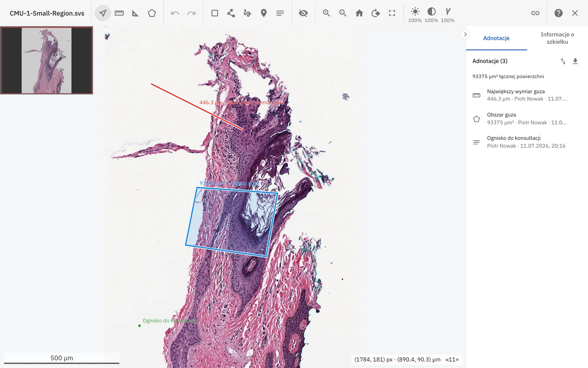Screen dimensions: 588x368
Task: Toggle annotation visibility eye icon
Action: click(x=303, y=13)
